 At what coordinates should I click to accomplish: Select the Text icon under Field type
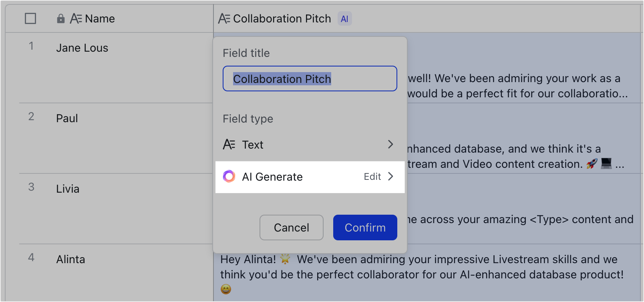[229, 145]
